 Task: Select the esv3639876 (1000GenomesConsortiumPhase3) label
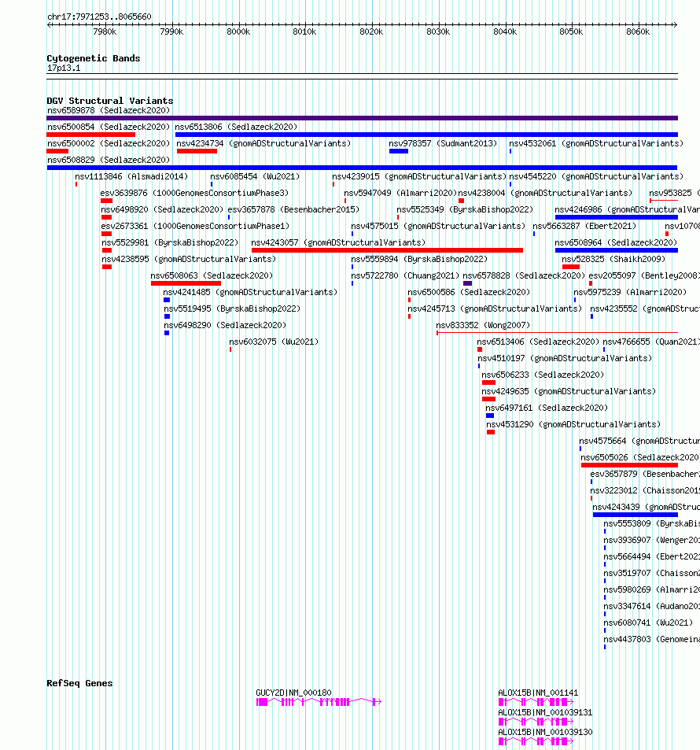pos(194,194)
